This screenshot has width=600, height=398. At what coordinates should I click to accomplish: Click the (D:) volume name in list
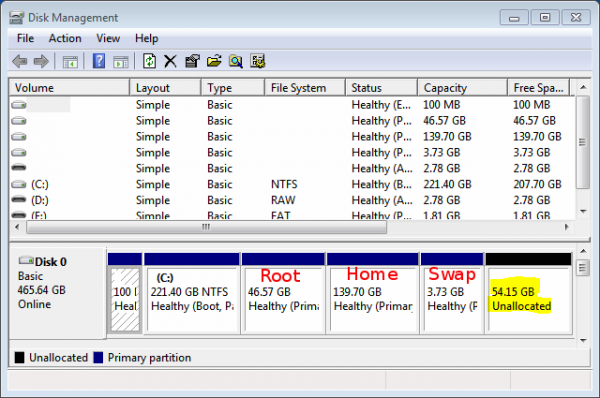pyautogui.click(x=40, y=201)
